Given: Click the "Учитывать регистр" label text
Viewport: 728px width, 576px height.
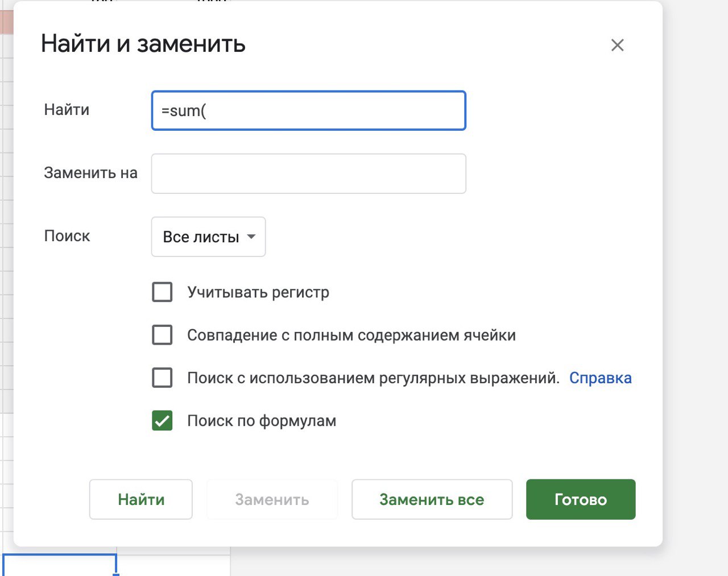Looking at the screenshot, I should pos(258,292).
